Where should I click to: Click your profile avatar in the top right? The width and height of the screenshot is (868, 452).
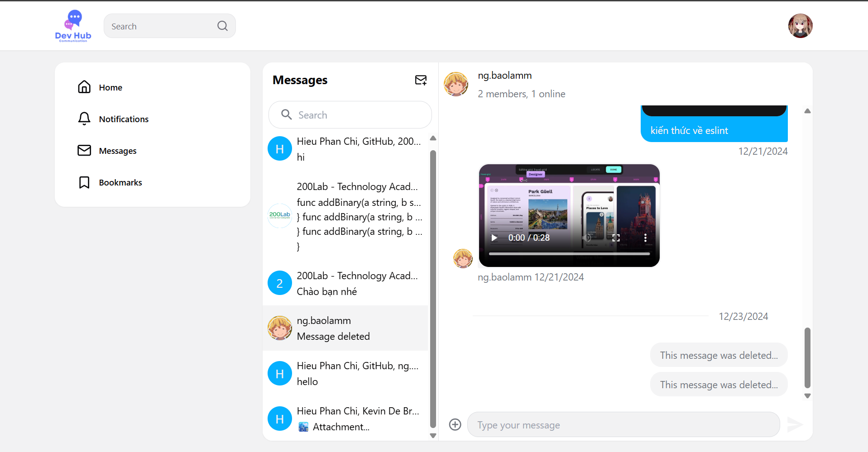(800, 26)
